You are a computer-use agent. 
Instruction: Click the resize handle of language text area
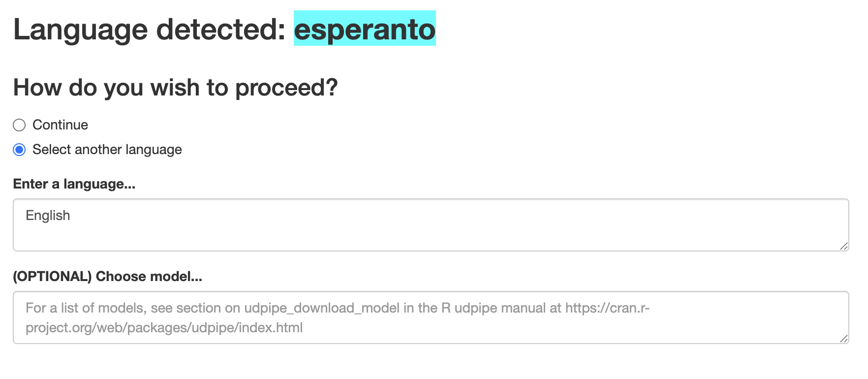pyautogui.click(x=843, y=246)
